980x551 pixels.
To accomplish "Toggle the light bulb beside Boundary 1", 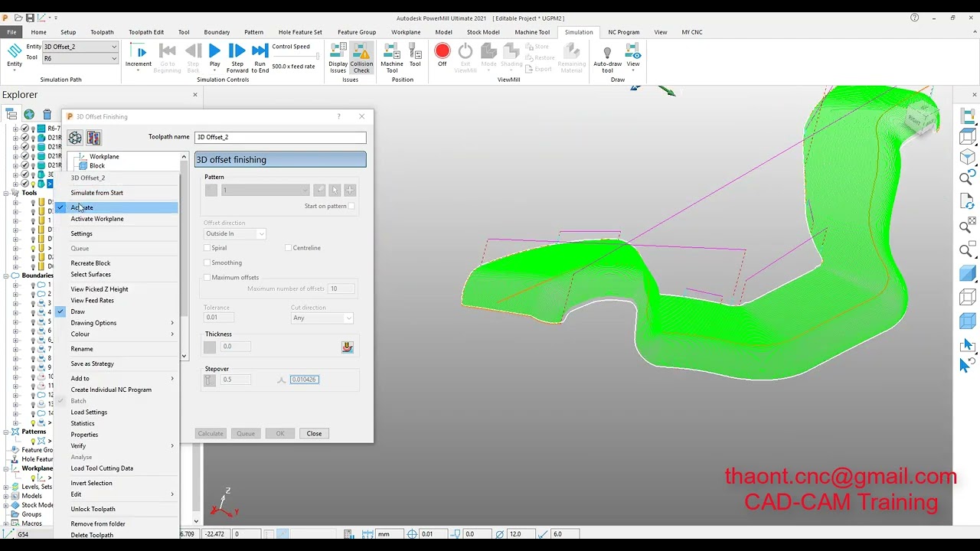I will [x=33, y=285].
